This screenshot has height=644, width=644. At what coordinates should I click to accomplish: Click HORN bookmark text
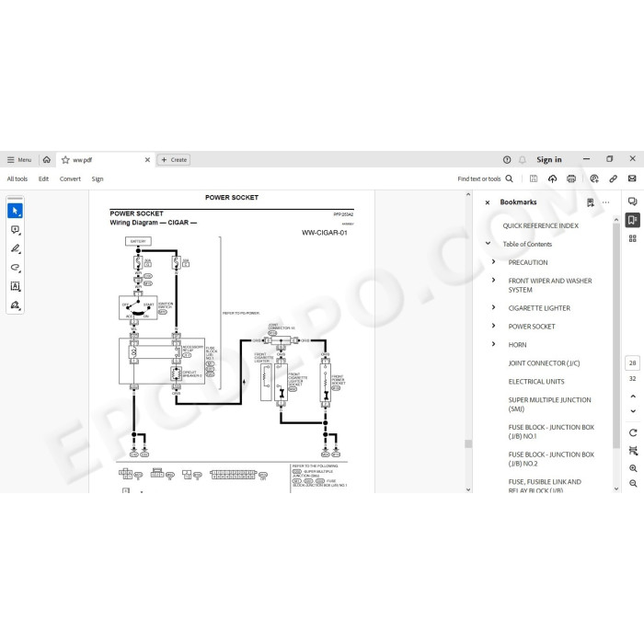click(x=517, y=345)
